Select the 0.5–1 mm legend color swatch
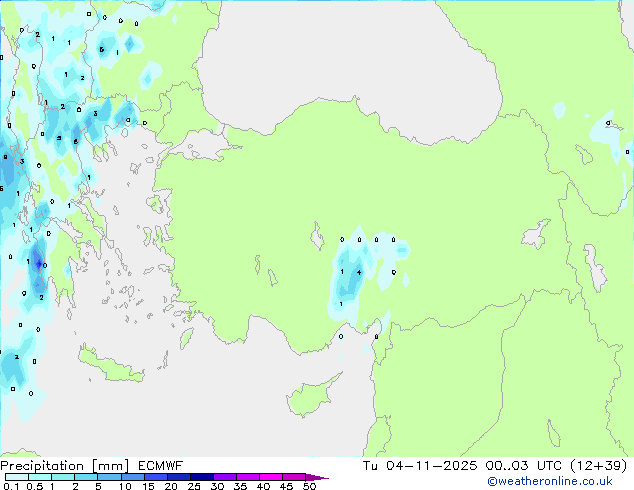This screenshot has height=490, width=634. tap(40, 477)
